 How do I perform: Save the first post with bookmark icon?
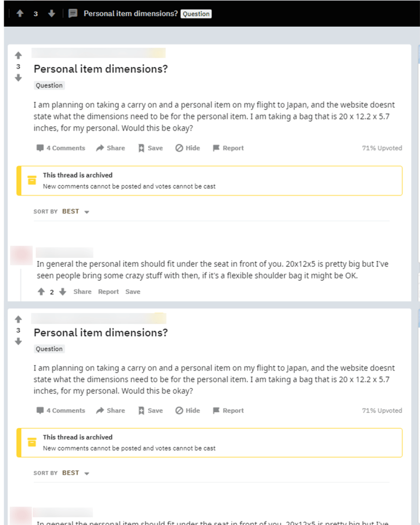point(150,148)
